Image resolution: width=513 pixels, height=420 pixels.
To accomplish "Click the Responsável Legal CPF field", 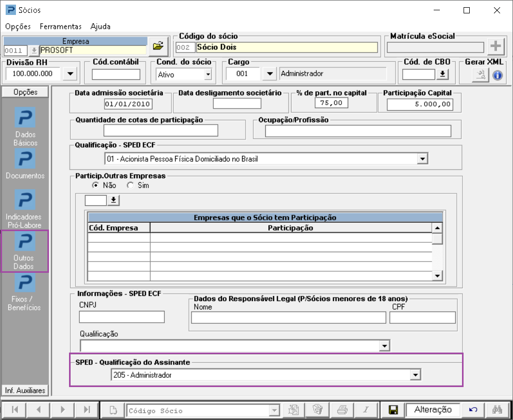I will [x=422, y=318].
